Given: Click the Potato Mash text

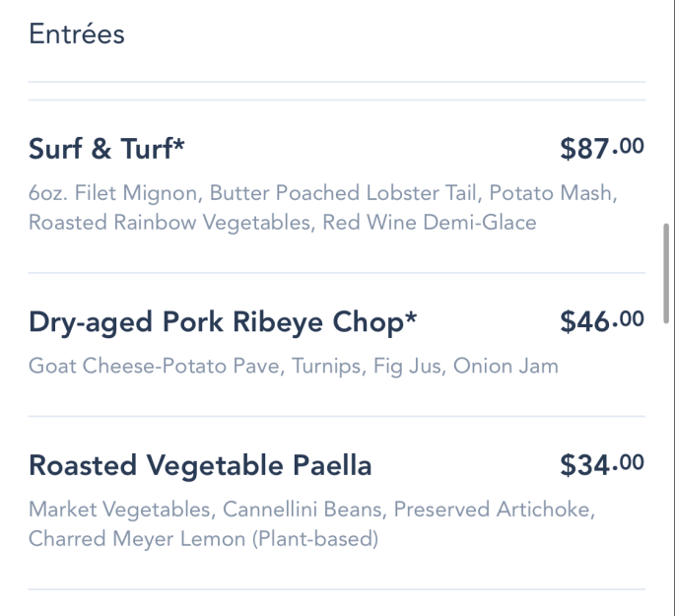Looking at the screenshot, I should coord(551,193).
